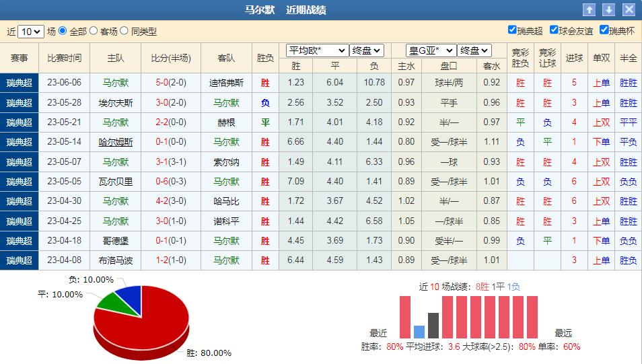This screenshot has width=642, height=364.
Task: Click 瑞典超 league tag for 23-05-21 match
Action: pos(20,122)
